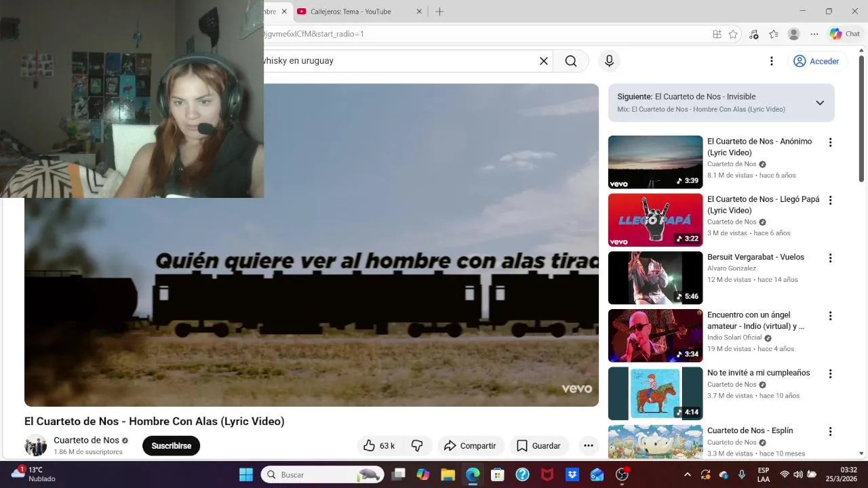Click Compartir share button
Image resolution: width=868 pixels, height=488 pixels.
[470, 446]
